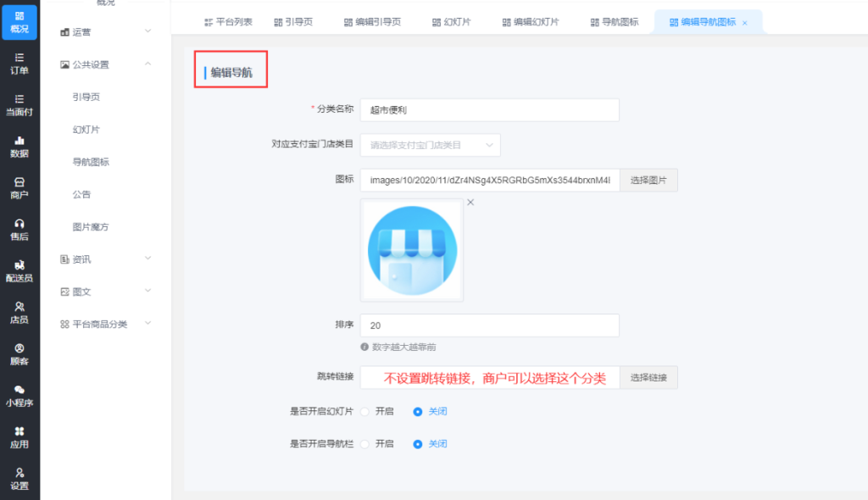Image resolution: width=868 pixels, height=500 pixels.
Task: Open 售后 after-sales headset icon
Action: coord(19,229)
